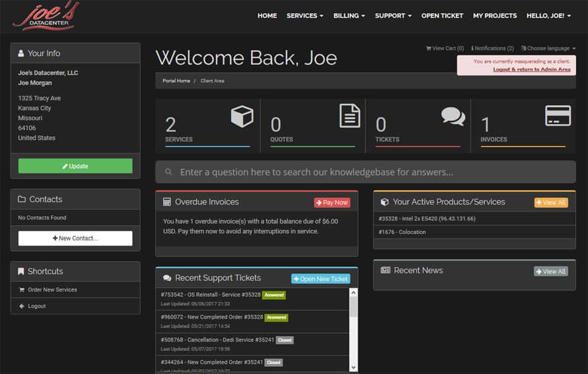Click the calculator icon beside Overdue Invoices
The height and width of the screenshot is (374, 588).
(x=167, y=202)
